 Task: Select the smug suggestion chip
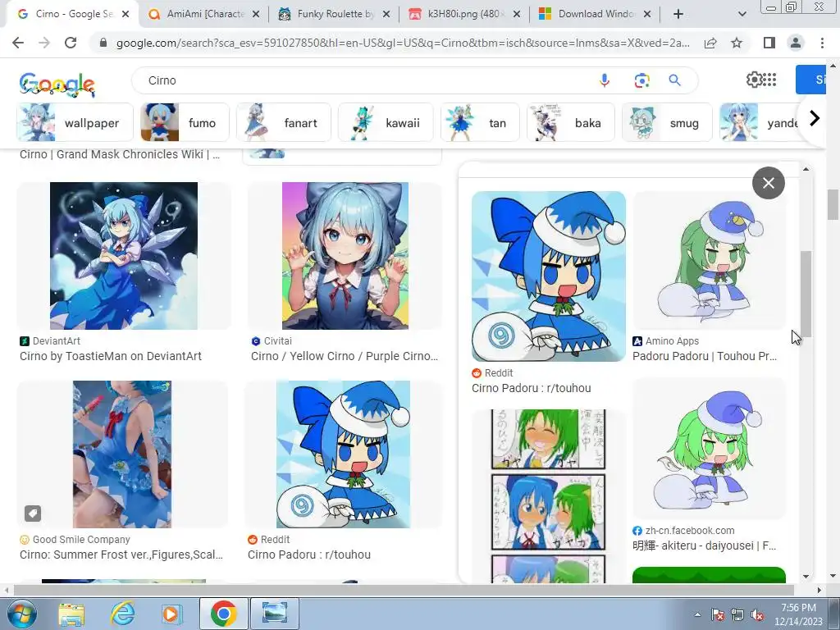(x=667, y=123)
